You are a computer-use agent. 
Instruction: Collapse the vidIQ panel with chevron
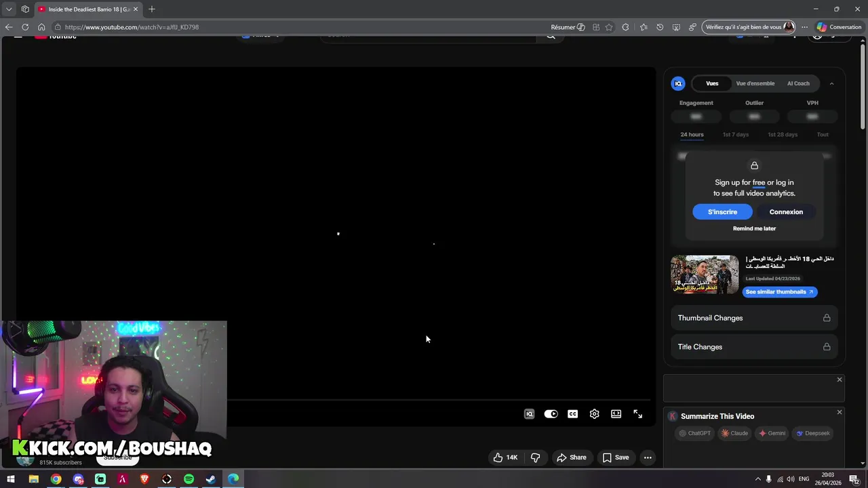click(831, 83)
